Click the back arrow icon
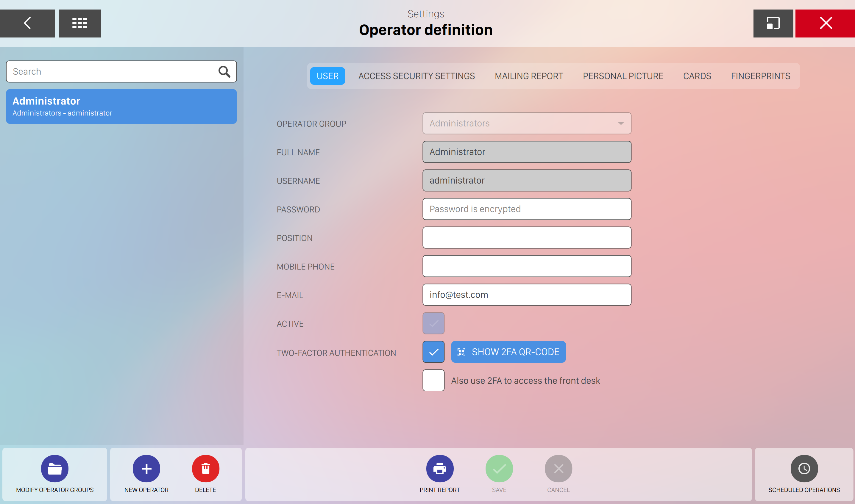Viewport: 855px width, 504px height. pyautogui.click(x=27, y=23)
